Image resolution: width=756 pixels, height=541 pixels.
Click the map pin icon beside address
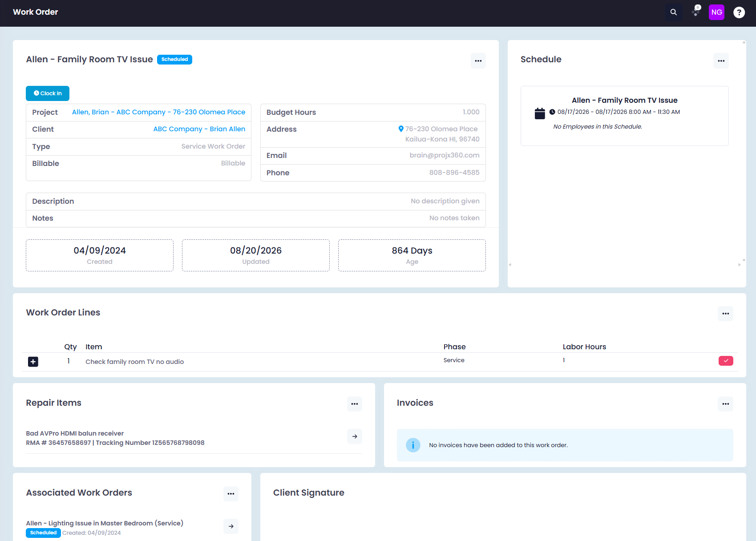click(401, 129)
